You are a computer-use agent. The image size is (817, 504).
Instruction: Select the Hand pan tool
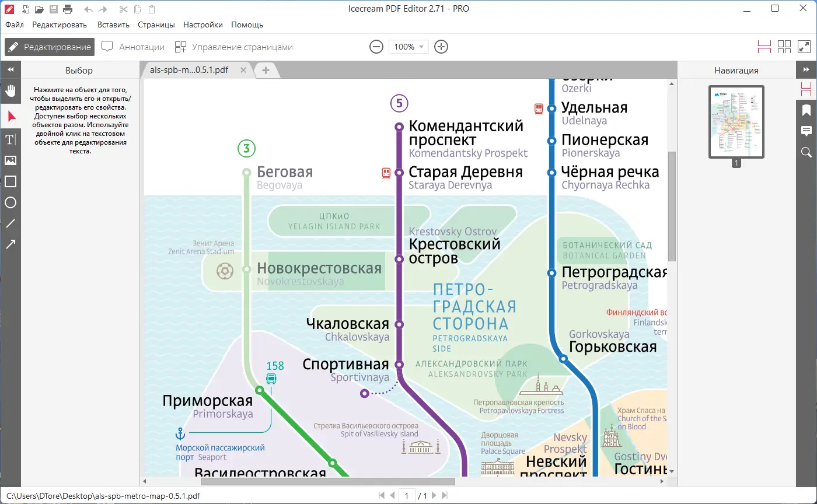10,90
